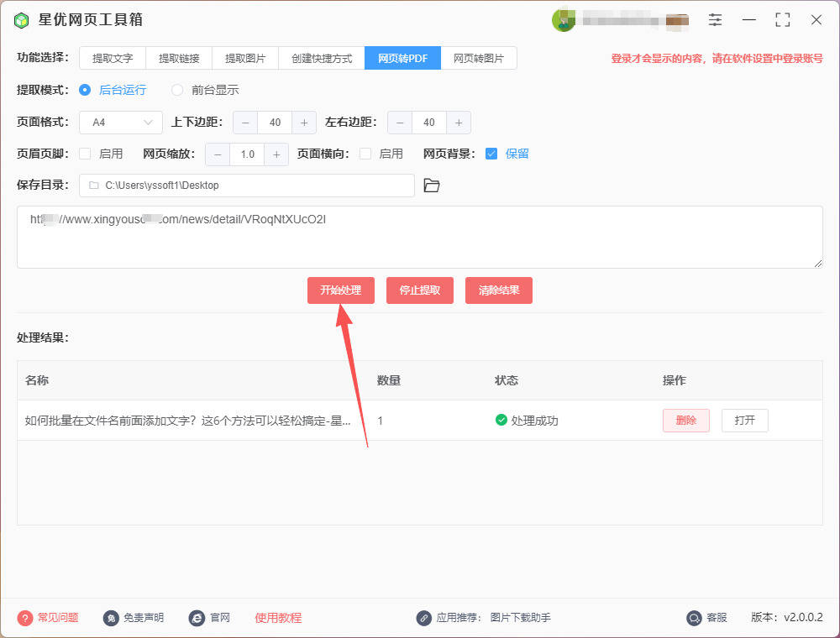Click the green cube app logo
Viewport: 840px width, 638px height.
point(21,20)
